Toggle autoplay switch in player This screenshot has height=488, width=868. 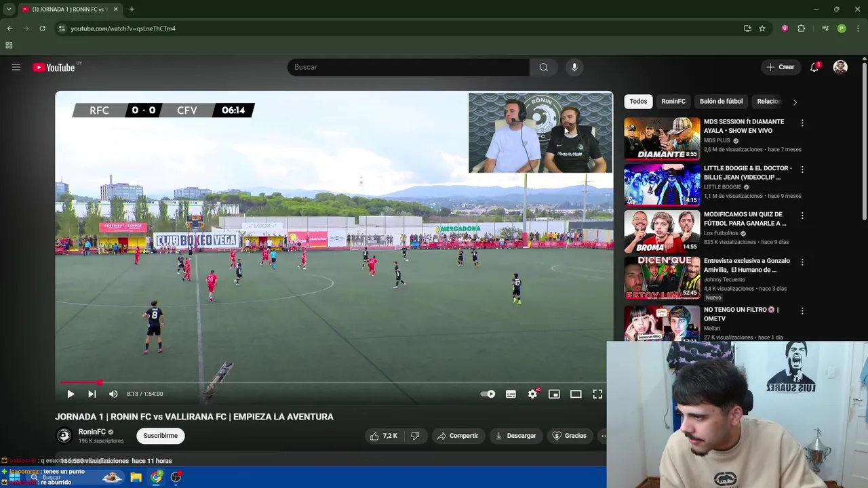click(x=488, y=394)
